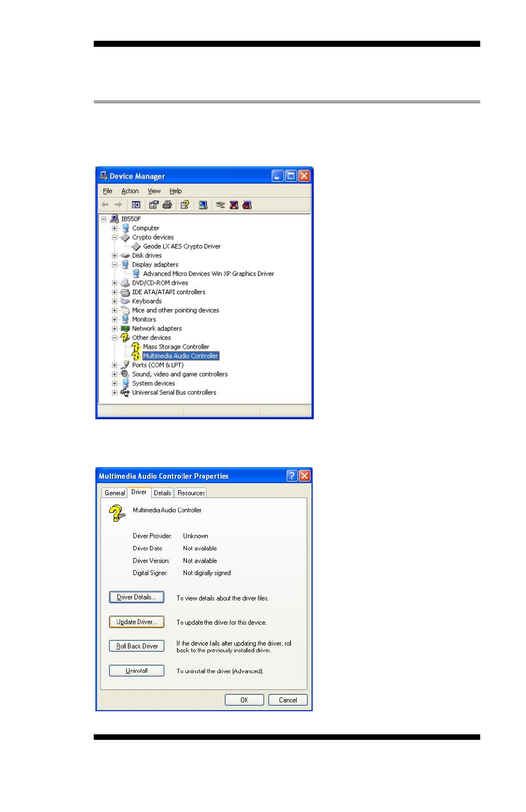The image size is (526, 812).
Task: Click the Show/Hide Console Tree icon
Action: click(x=136, y=205)
